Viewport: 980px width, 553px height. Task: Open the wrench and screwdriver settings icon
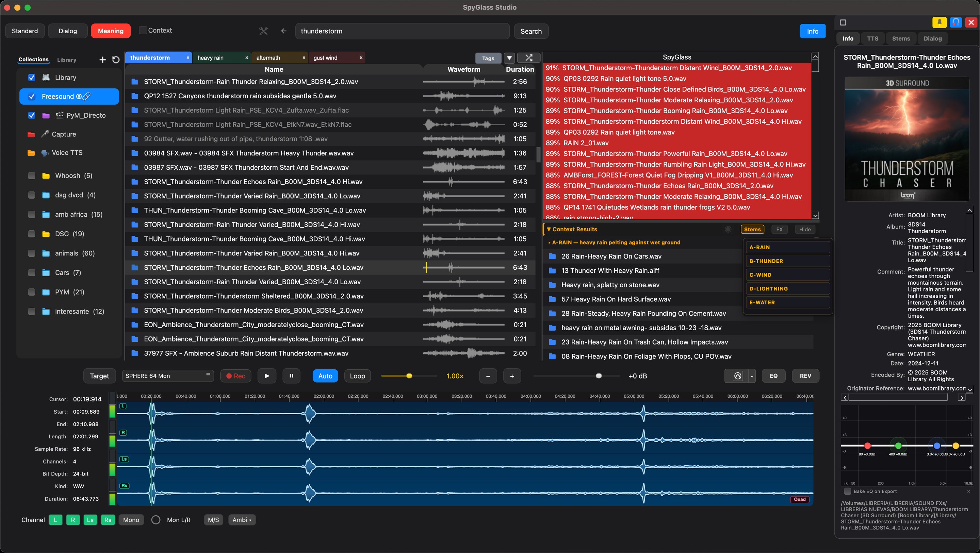(x=263, y=31)
